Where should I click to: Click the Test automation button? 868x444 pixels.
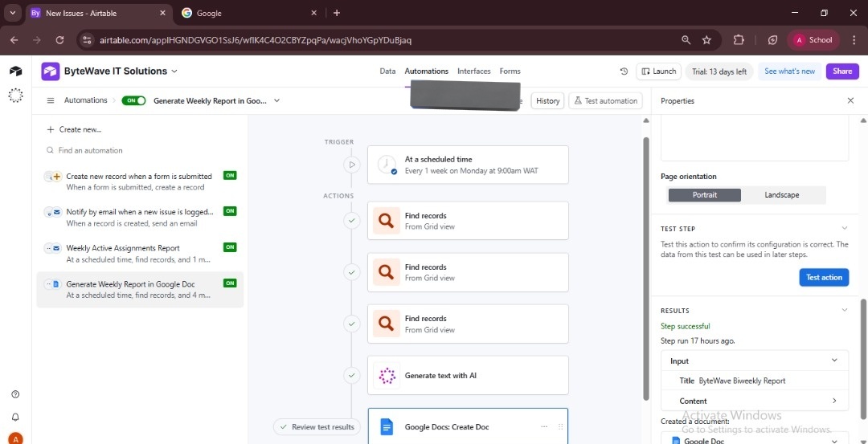(606, 100)
